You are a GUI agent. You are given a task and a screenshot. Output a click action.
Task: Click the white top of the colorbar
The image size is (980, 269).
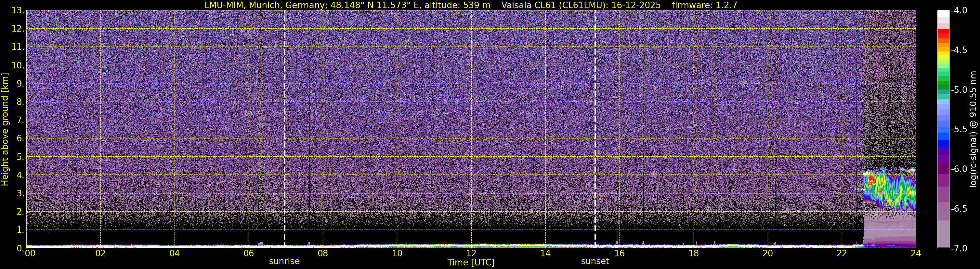pyautogui.click(x=943, y=14)
